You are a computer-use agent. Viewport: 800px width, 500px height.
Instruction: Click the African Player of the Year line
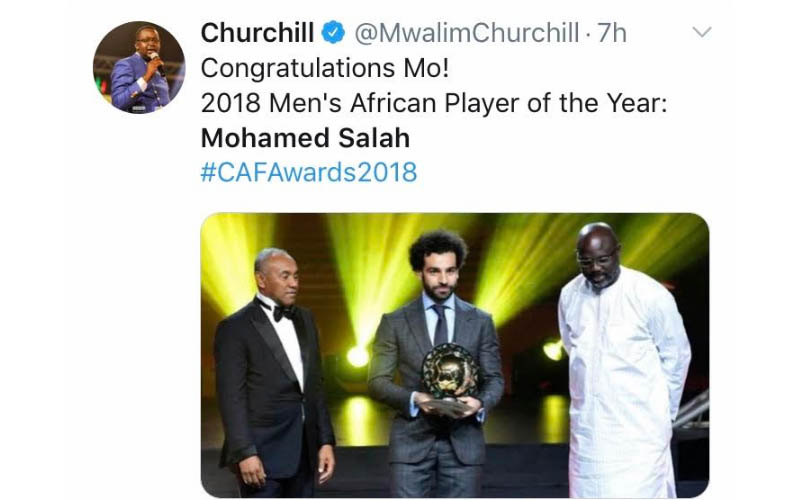(x=434, y=103)
